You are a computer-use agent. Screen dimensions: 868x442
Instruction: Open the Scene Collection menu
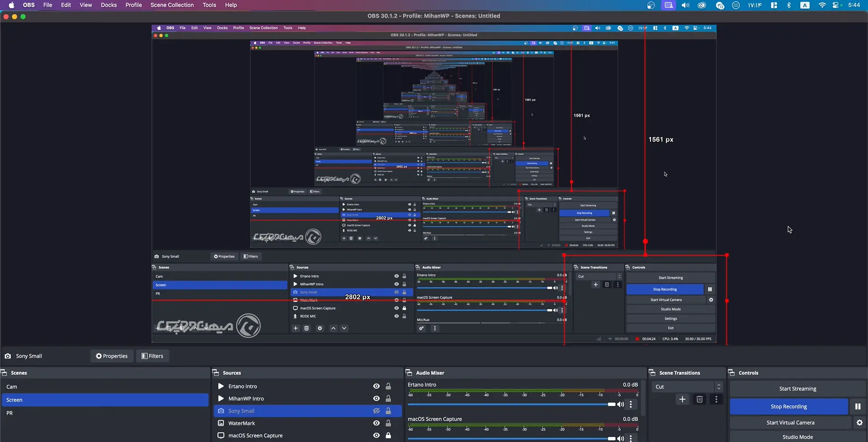(x=172, y=5)
